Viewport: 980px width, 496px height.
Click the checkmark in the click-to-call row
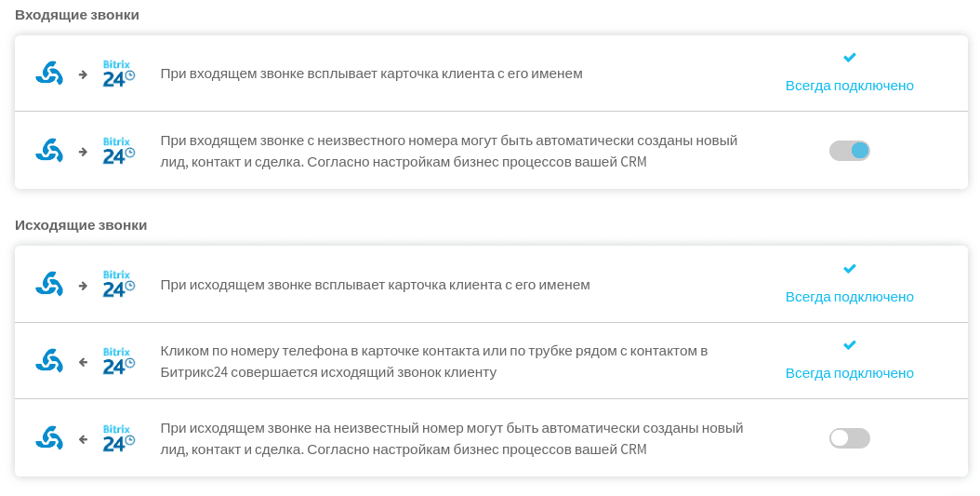[x=850, y=345]
